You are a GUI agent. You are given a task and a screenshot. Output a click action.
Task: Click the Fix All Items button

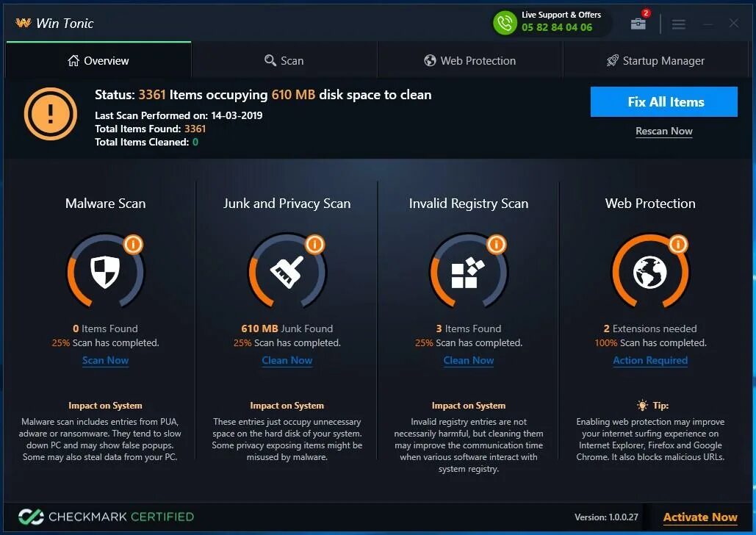(x=664, y=102)
